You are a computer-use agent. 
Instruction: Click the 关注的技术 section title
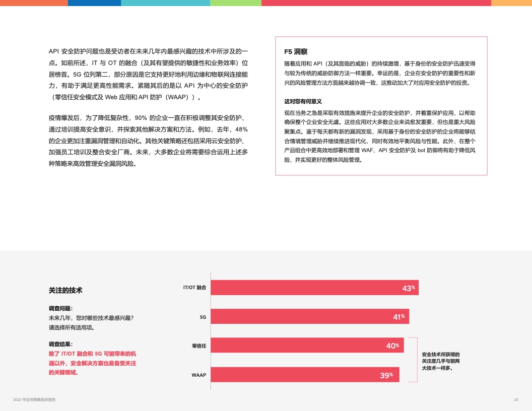[65, 291]
